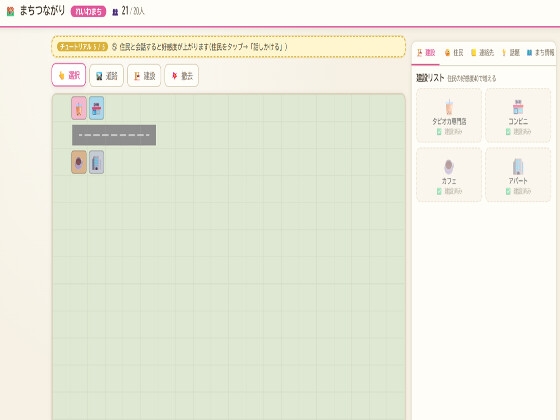
Task: Pick the コンビニ card in build list
Action: [x=518, y=115]
